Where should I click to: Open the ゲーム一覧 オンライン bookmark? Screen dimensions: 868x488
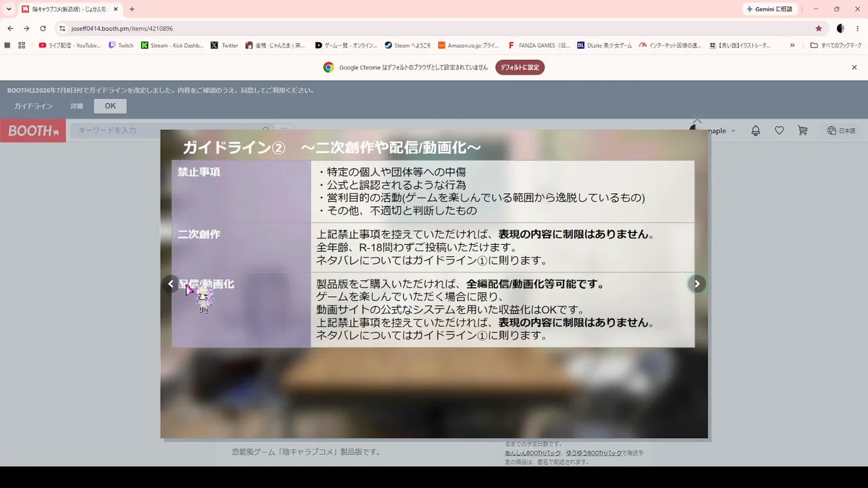pyautogui.click(x=346, y=45)
